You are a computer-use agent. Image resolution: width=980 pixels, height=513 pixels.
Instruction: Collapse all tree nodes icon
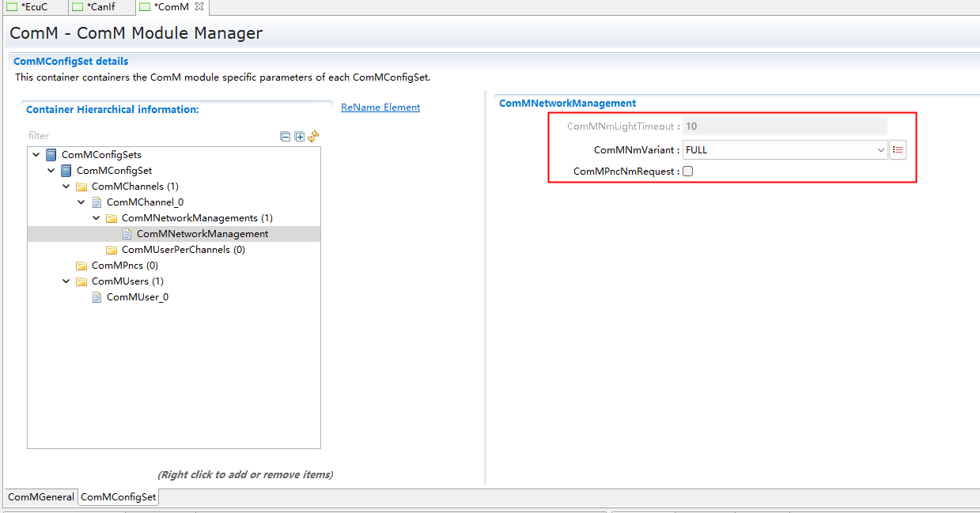(286, 136)
